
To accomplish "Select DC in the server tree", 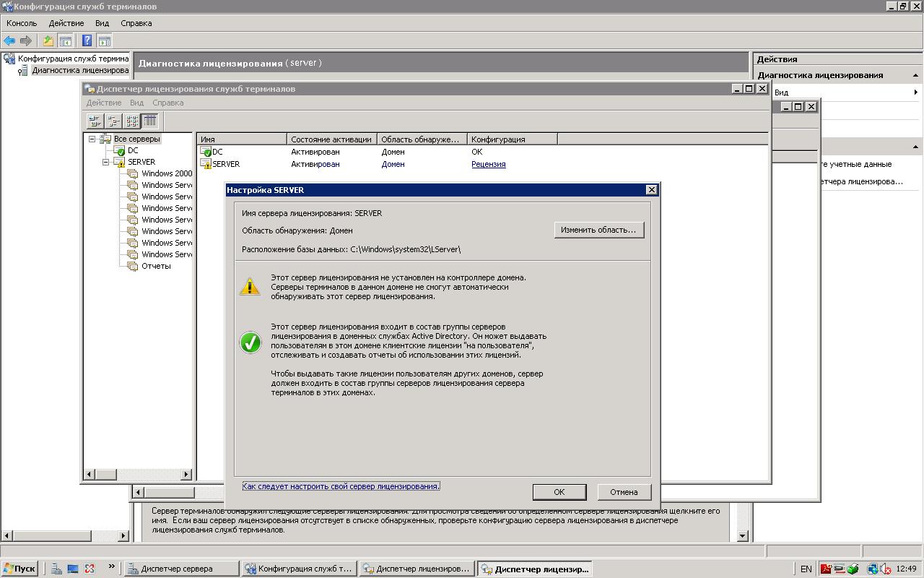I will click(133, 150).
